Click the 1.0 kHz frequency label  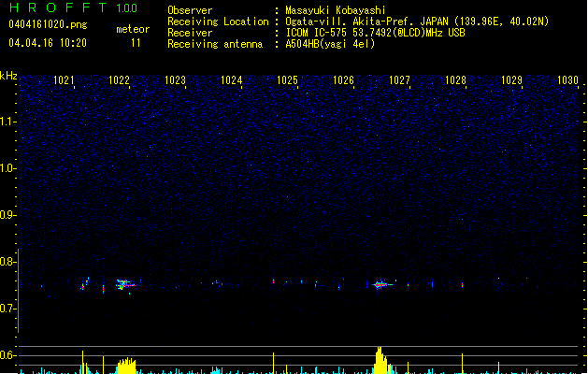coord(7,168)
